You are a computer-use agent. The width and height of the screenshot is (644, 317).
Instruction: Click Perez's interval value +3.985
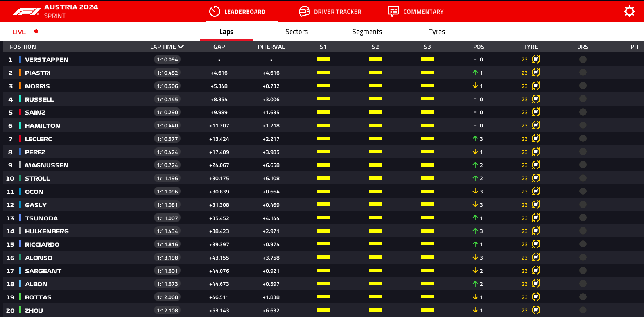point(271,152)
